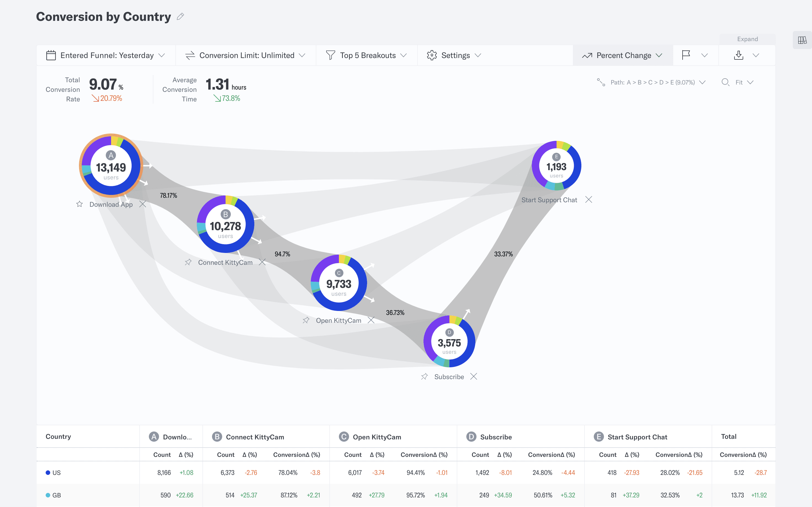Screen dimensions: 812x507
Task: Toggle the star next to Download App
Action: pyautogui.click(x=80, y=204)
